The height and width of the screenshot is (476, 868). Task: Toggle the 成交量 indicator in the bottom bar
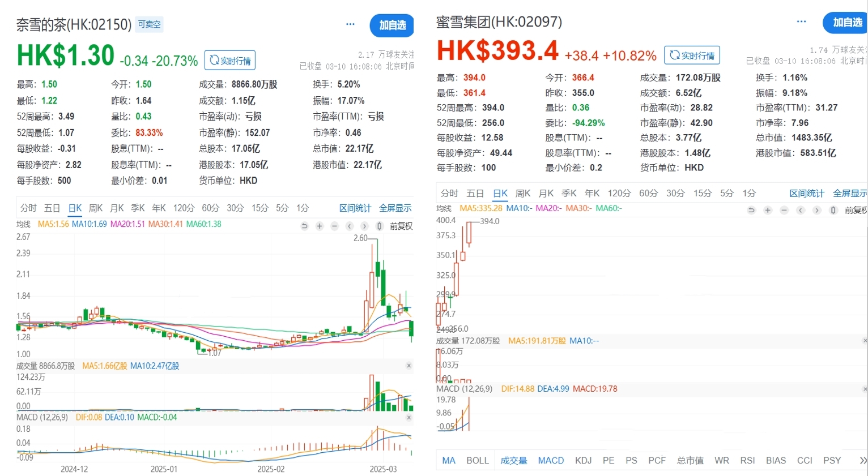(513, 460)
